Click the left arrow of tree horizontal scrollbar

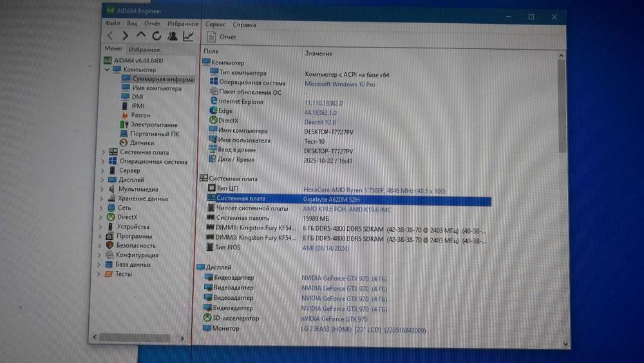point(95,337)
